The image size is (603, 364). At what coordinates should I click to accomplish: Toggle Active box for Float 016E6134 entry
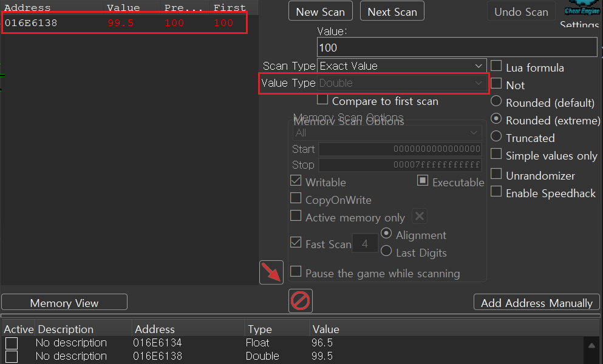click(x=12, y=343)
